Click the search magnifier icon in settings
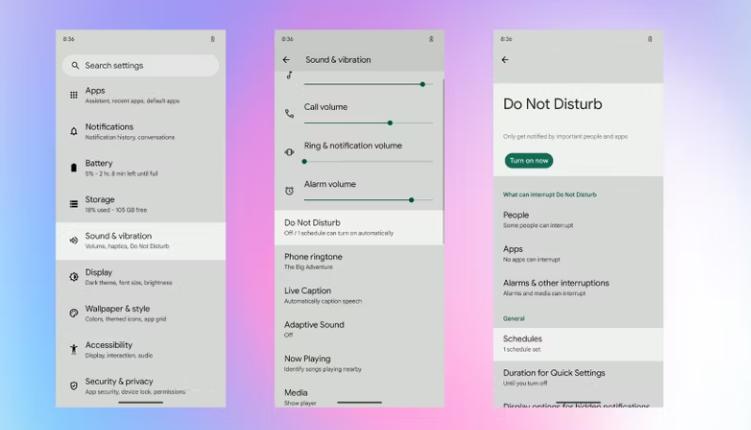Image resolution: width=751 pixels, height=430 pixels. tap(75, 65)
